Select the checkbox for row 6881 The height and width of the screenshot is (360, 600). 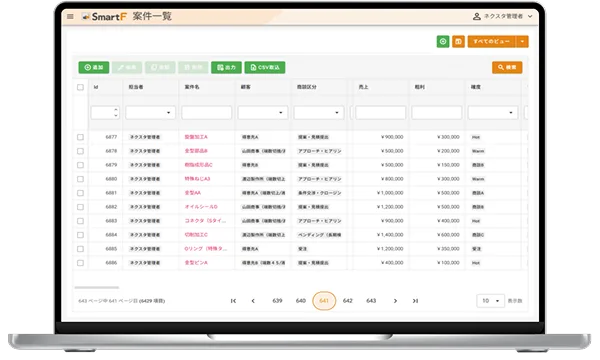tap(80, 193)
